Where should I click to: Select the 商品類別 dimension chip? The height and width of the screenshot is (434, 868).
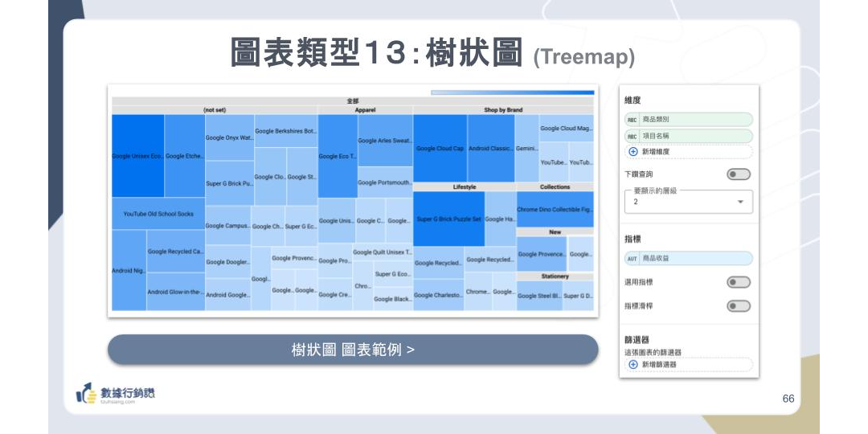[689, 120]
